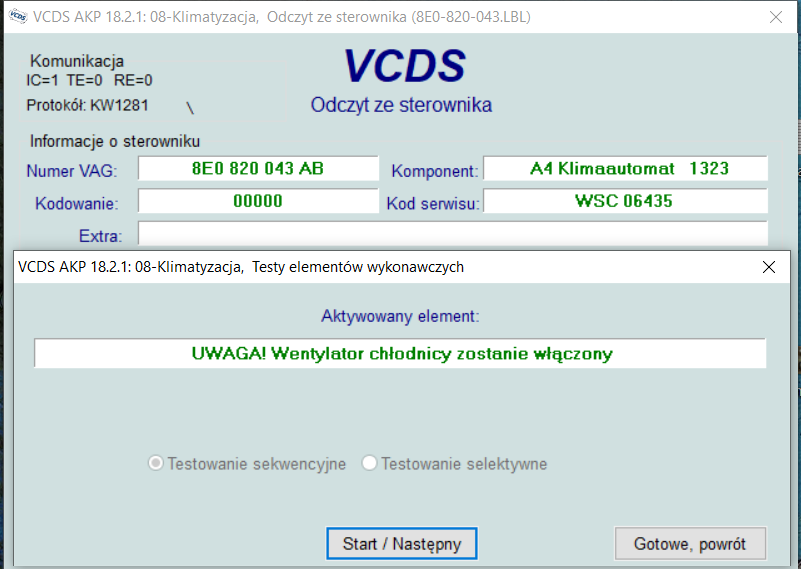Click the Komponent field A4 Klimaautomat 1323
This screenshot has height=569, width=801.
coord(625,169)
